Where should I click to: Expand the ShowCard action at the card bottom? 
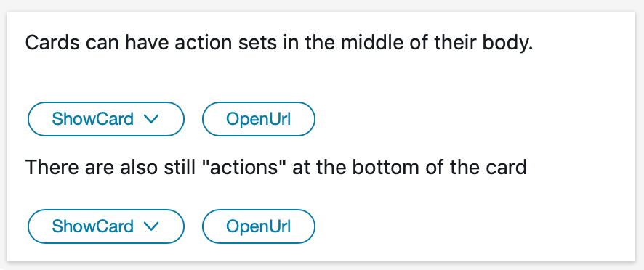(x=106, y=226)
